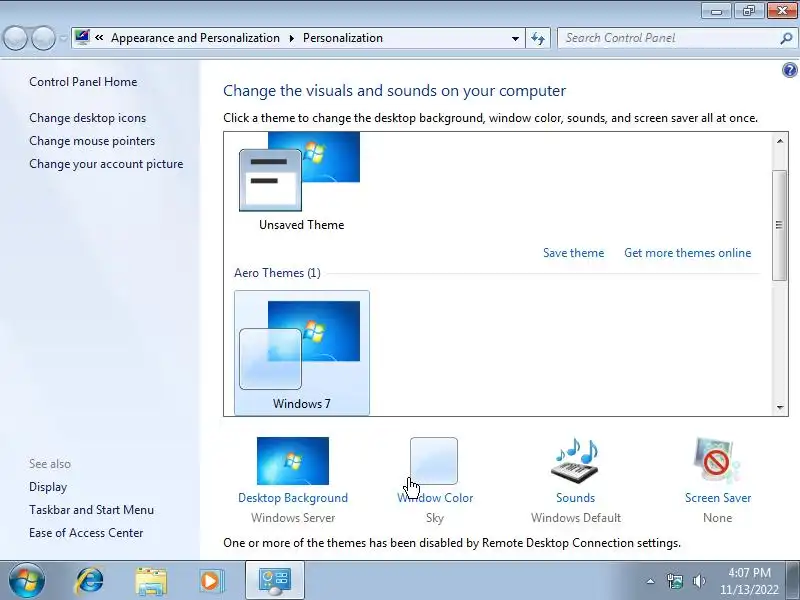Open recent pages dropdown arrow
The height and width of the screenshot is (600, 800).
[63, 38]
